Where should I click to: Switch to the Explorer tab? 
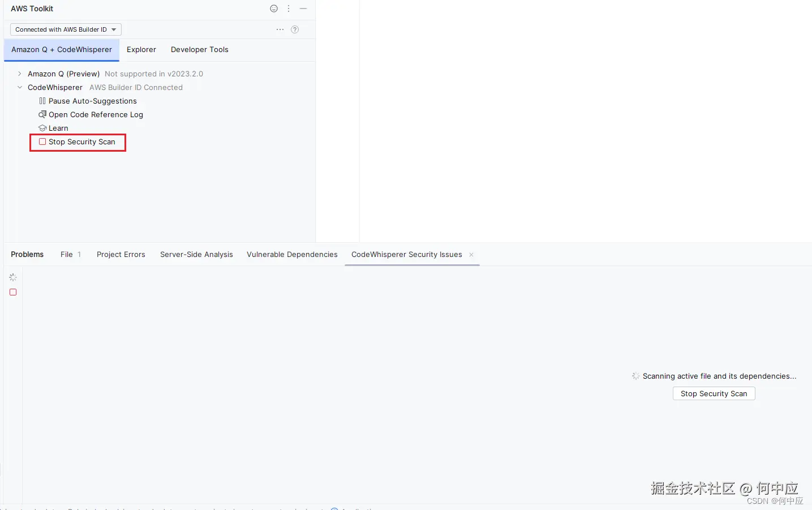141,50
